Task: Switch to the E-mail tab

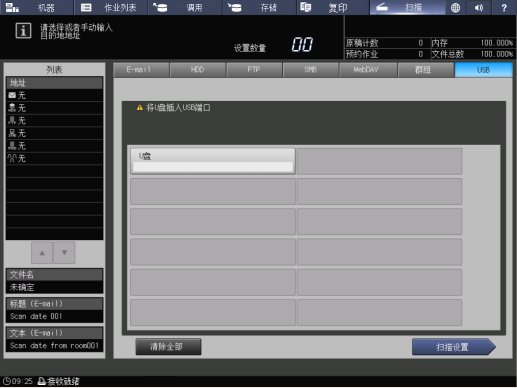Action: [x=141, y=70]
